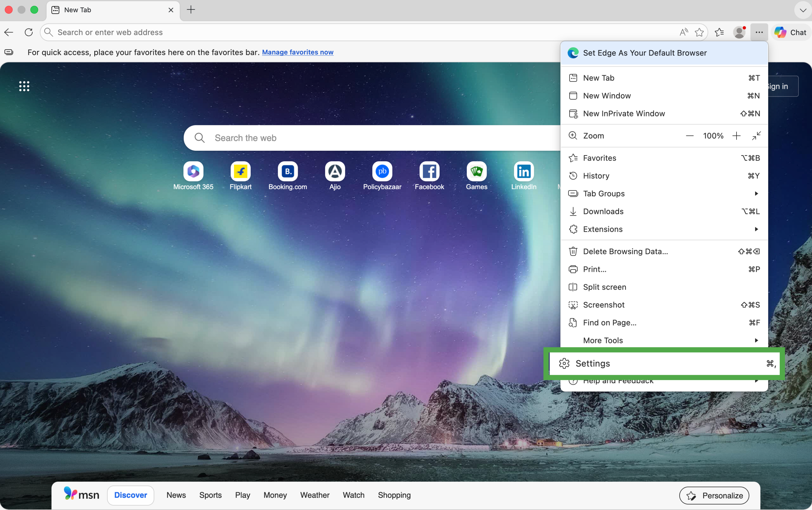The width and height of the screenshot is (812, 510).
Task: Open the Microsoft 365 shortcut tile
Action: 193,176
